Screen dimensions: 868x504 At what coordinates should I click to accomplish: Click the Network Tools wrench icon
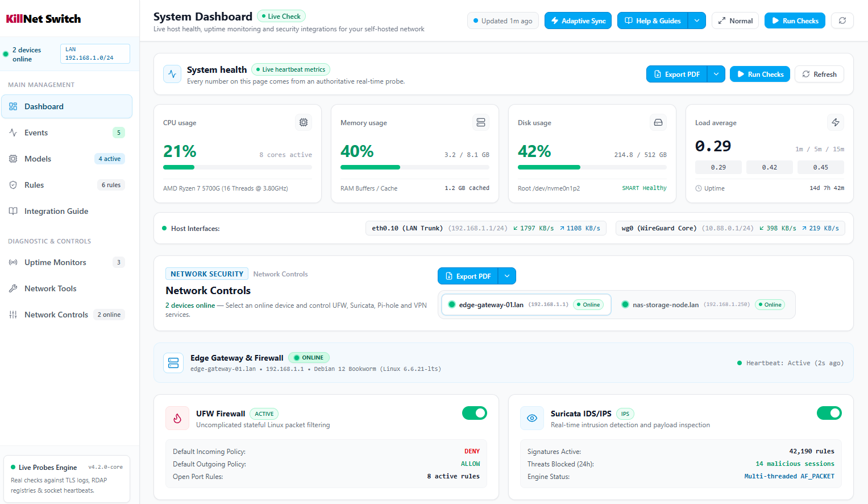click(13, 288)
